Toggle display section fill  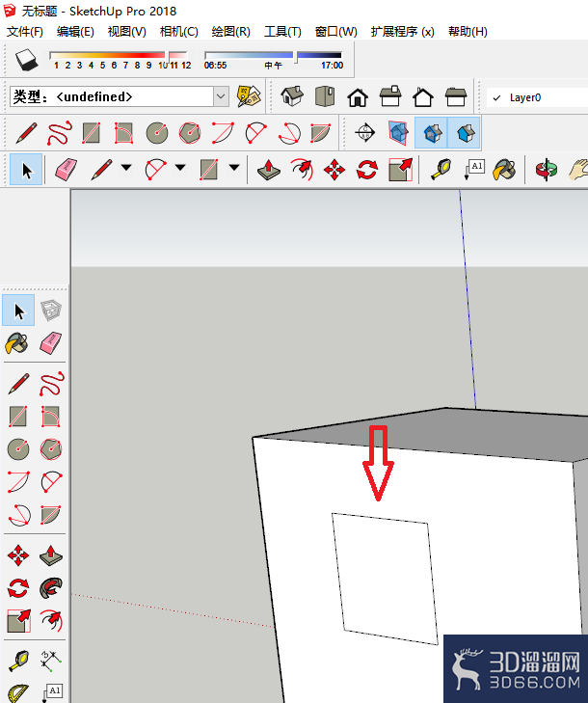coord(464,133)
